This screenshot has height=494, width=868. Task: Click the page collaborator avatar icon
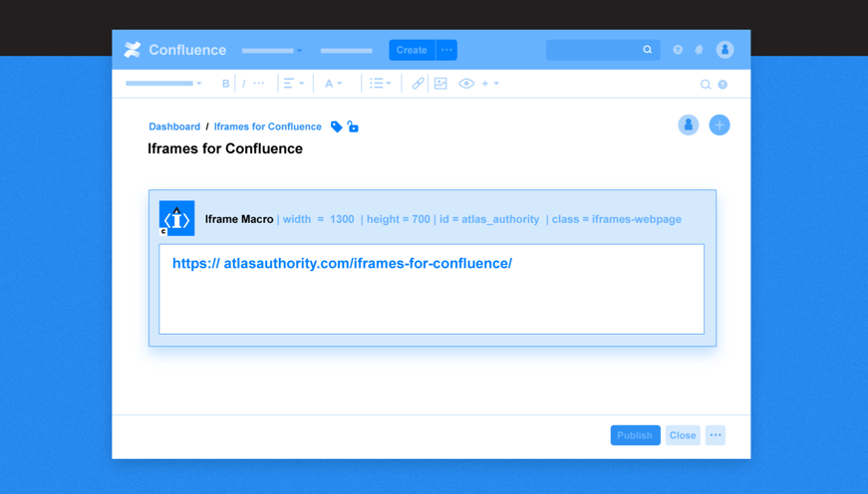click(688, 125)
